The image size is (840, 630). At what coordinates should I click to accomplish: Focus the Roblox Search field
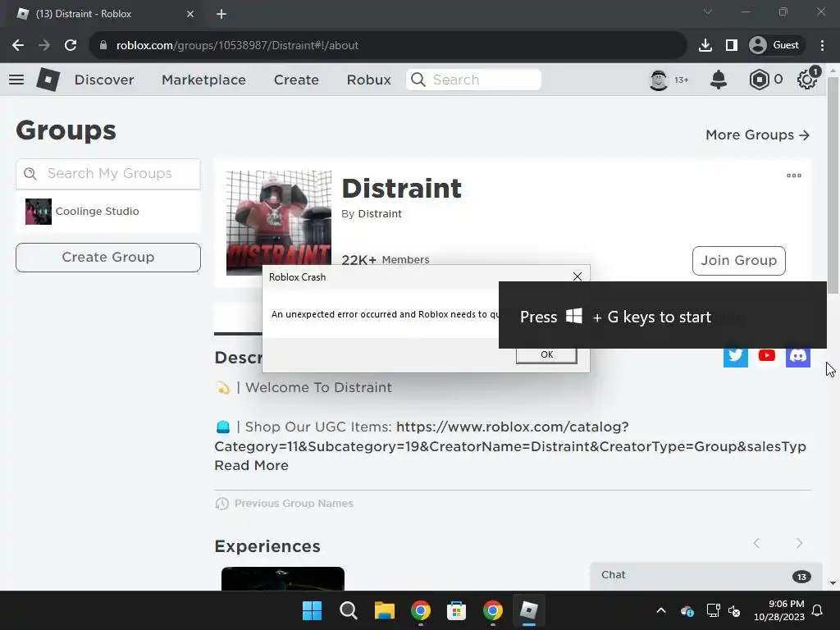coord(473,80)
